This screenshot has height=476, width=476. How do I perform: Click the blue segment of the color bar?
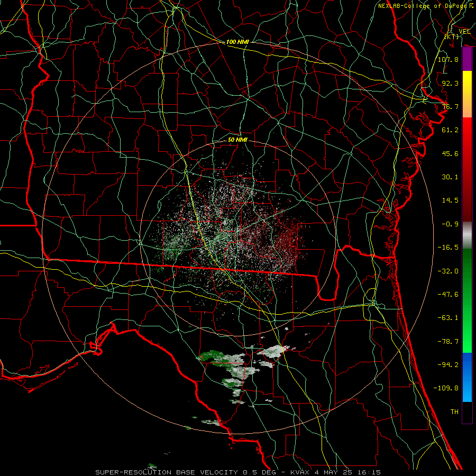click(x=467, y=377)
